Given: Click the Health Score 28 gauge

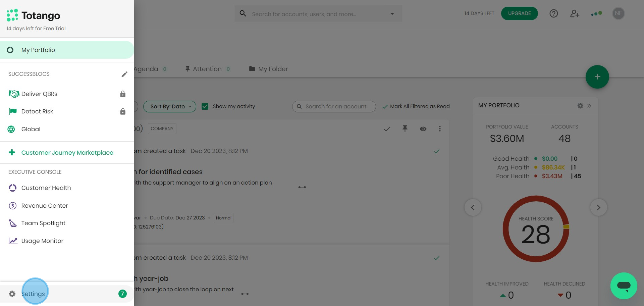Looking at the screenshot, I should coord(536,229).
